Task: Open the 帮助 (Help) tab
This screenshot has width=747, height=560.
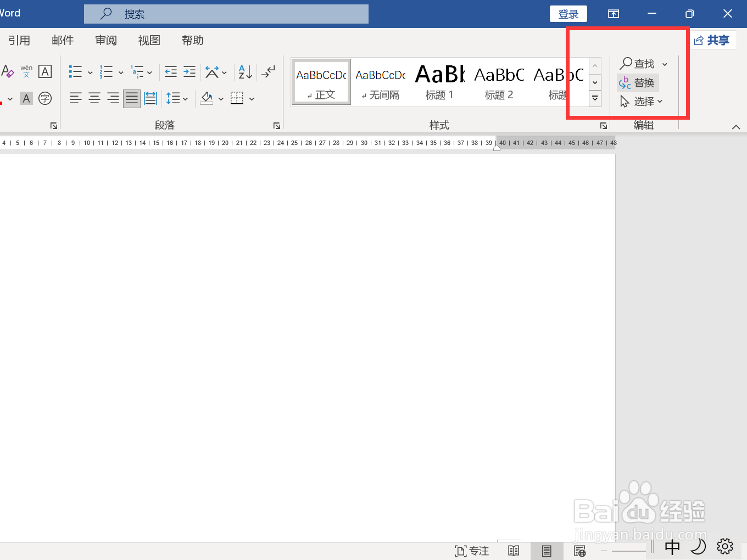Action: point(193,40)
